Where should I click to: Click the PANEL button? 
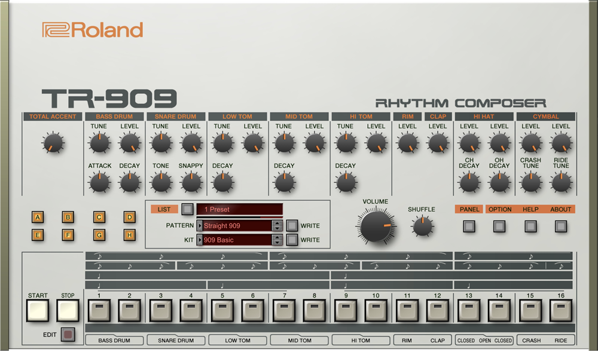(x=469, y=227)
